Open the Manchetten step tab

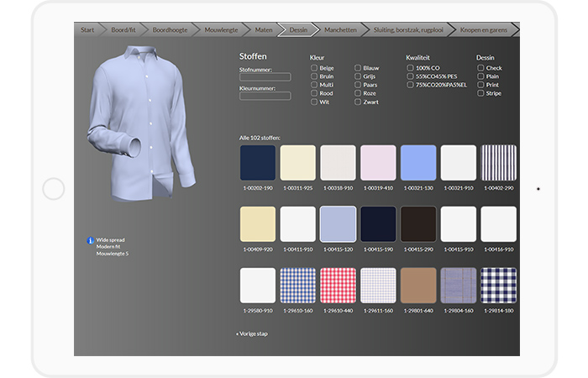tap(340, 29)
